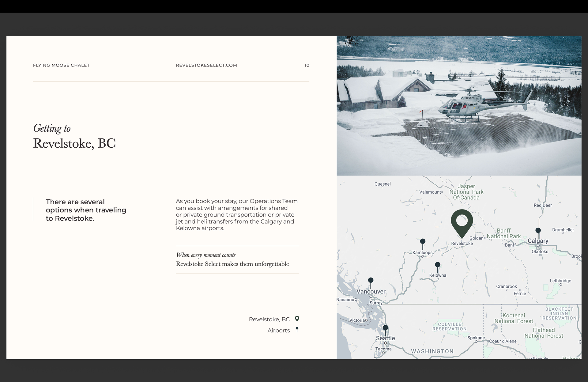This screenshot has width=588, height=382.
Task: Click the Kootenai National Forest label
Action: 514,318
